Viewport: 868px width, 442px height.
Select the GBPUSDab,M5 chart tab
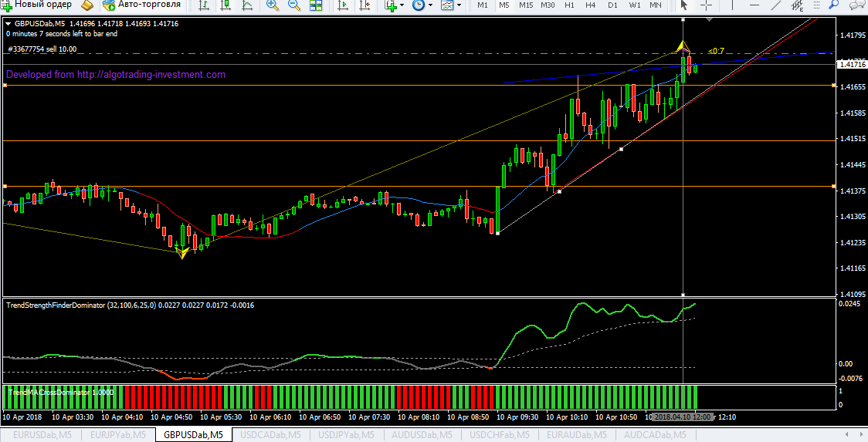coord(193,435)
